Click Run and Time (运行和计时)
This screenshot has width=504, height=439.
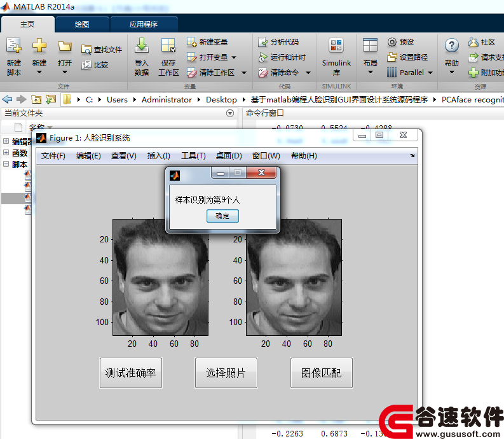[282, 57]
